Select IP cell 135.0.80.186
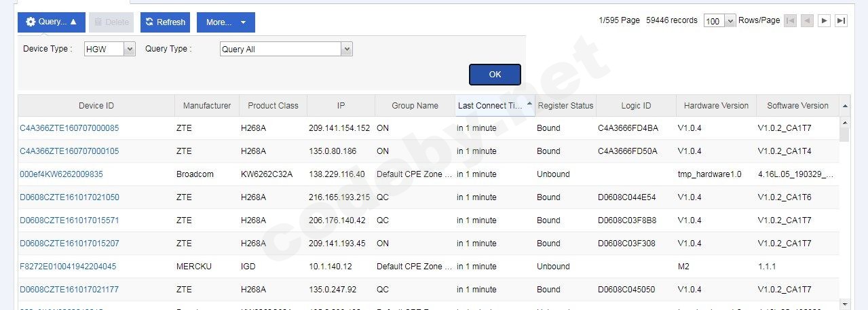 click(333, 151)
